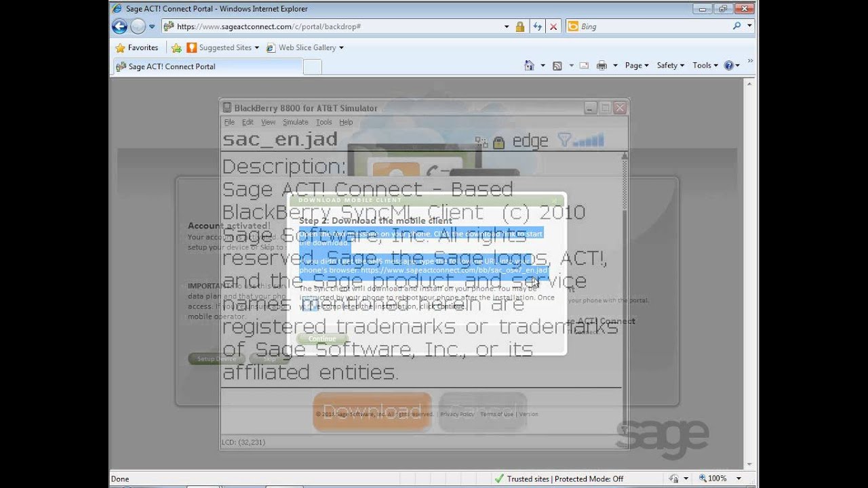Viewport: 868px width, 488px height.
Task: Click the Cancel button in simulator
Action: pyautogui.click(x=483, y=411)
